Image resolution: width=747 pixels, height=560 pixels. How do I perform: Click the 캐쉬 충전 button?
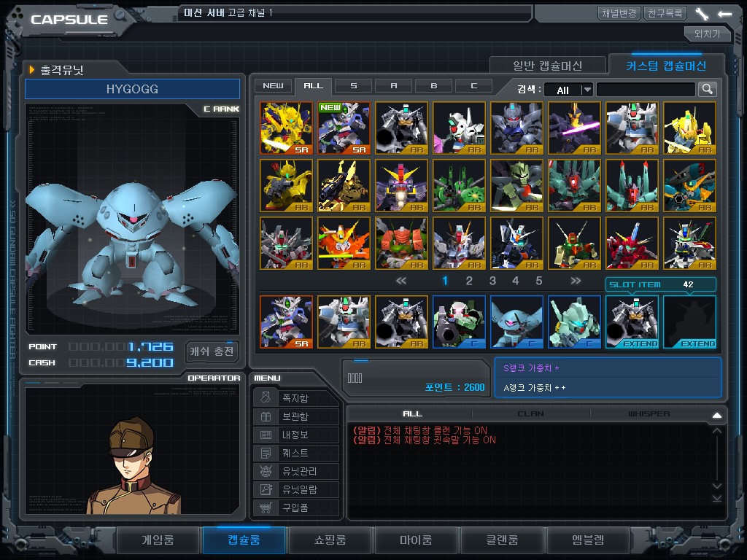(212, 351)
